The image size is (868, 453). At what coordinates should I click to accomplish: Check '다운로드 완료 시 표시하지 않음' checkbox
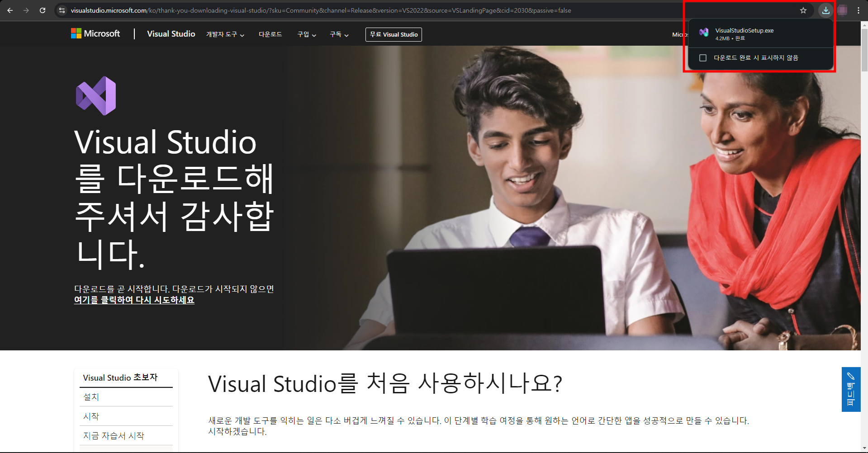(x=703, y=58)
